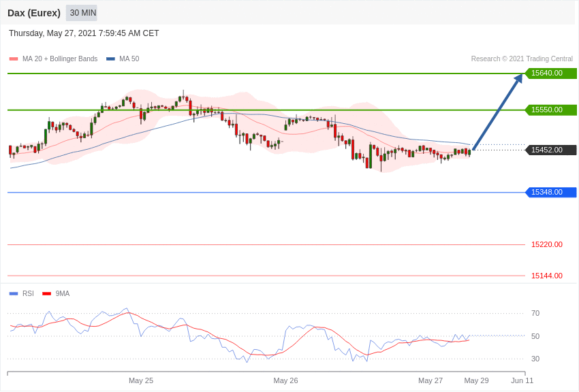Click the RSI legend blue swatch
The image size is (579, 392).
tap(14, 294)
